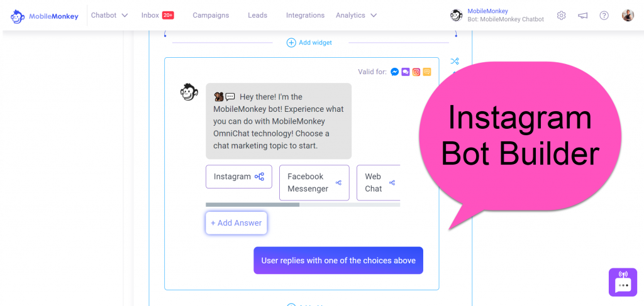Click the megaphone announcements icon
The image size is (644, 306).
coord(582,16)
